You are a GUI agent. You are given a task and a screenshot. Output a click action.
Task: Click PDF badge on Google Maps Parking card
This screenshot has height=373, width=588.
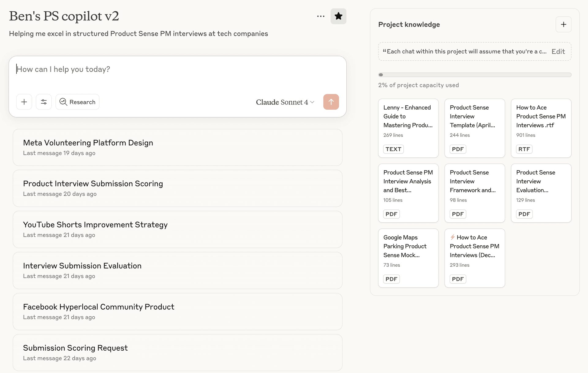pyautogui.click(x=391, y=279)
